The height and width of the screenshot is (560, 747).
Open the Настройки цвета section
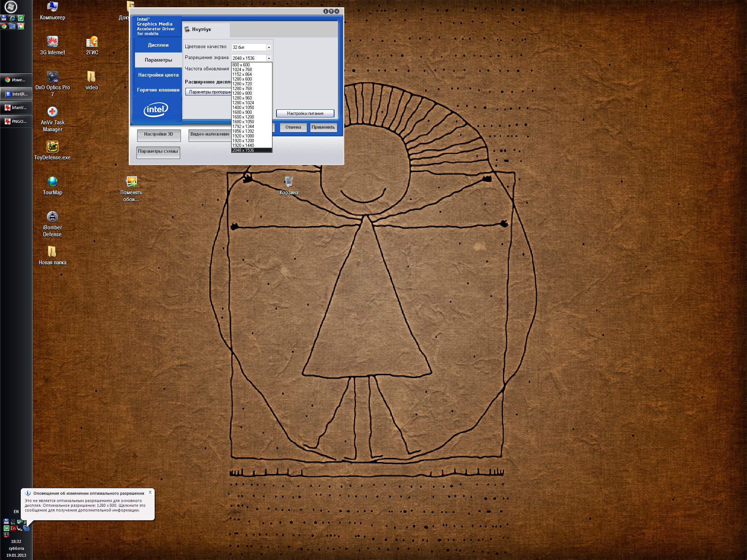pos(158,75)
